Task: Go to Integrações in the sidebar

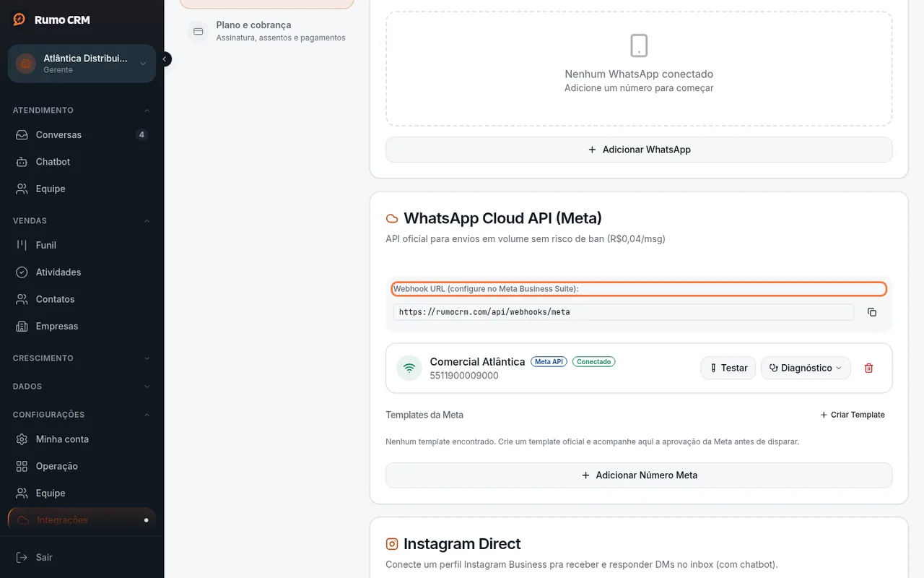Action: click(x=82, y=520)
